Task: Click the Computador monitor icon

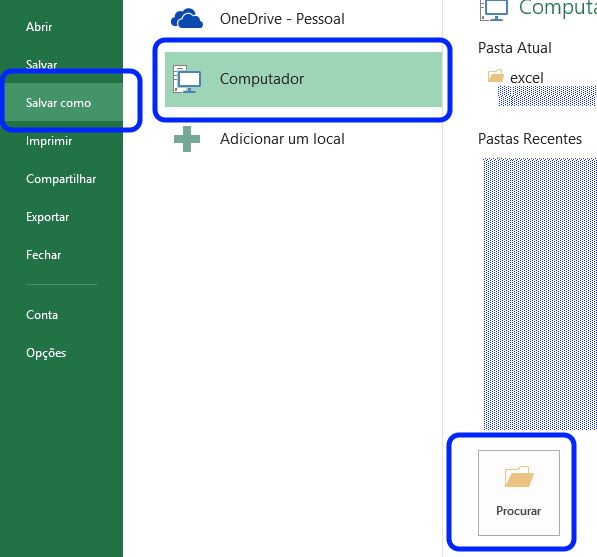Action: (187, 79)
